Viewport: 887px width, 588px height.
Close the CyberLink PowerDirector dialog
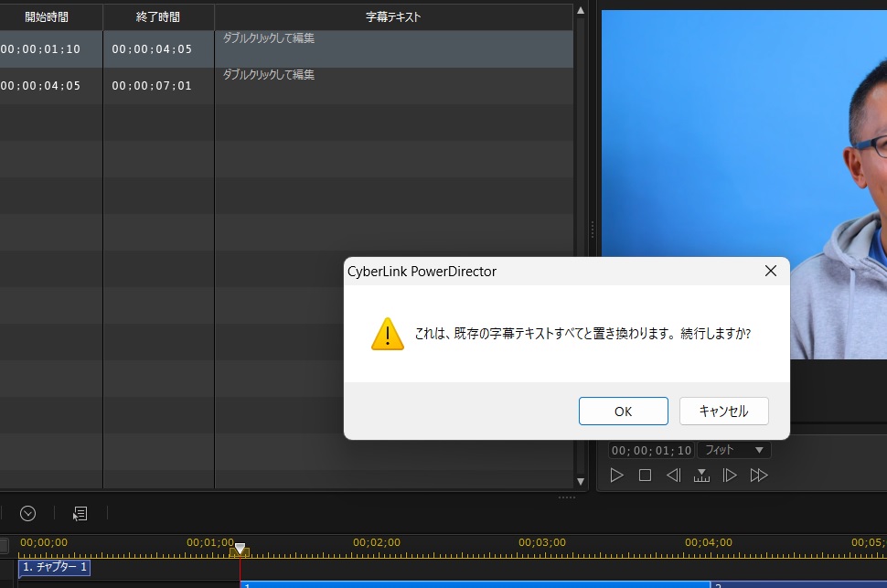(771, 271)
